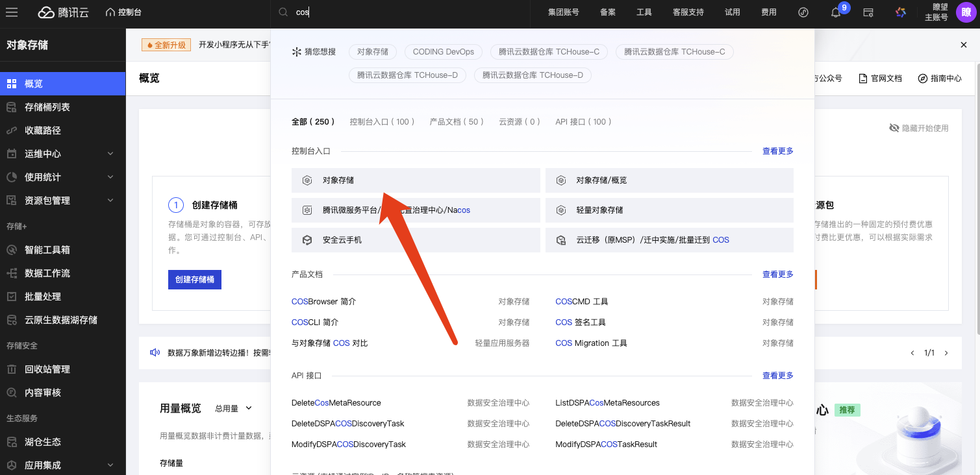Select the object storage console search result
The height and width of the screenshot is (475, 980).
coord(416,180)
